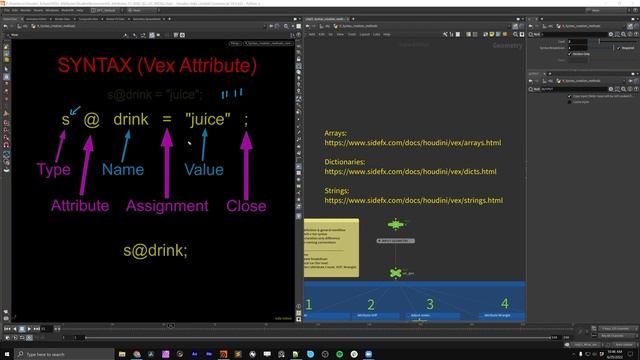Viewport: 640px width, 360px height.
Task: Add a new pane tab beside Geometry Spreadsheet
Action: [x=169, y=19]
